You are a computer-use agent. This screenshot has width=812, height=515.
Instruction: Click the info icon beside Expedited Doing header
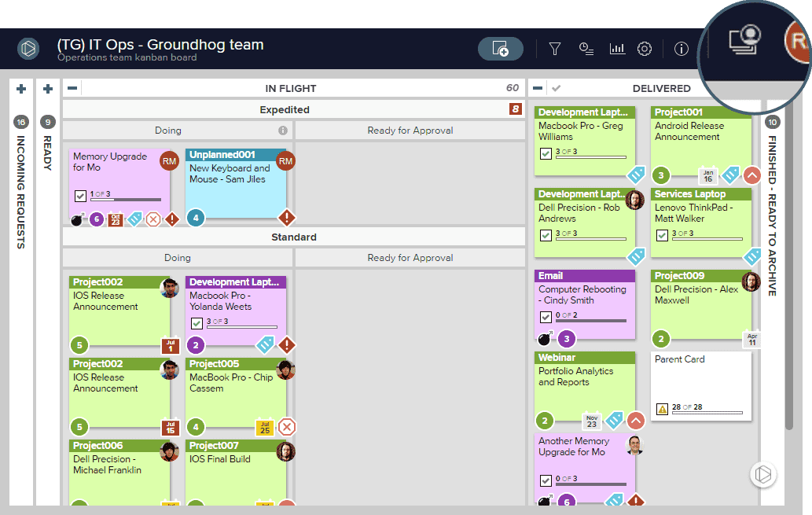tap(283, 131)
